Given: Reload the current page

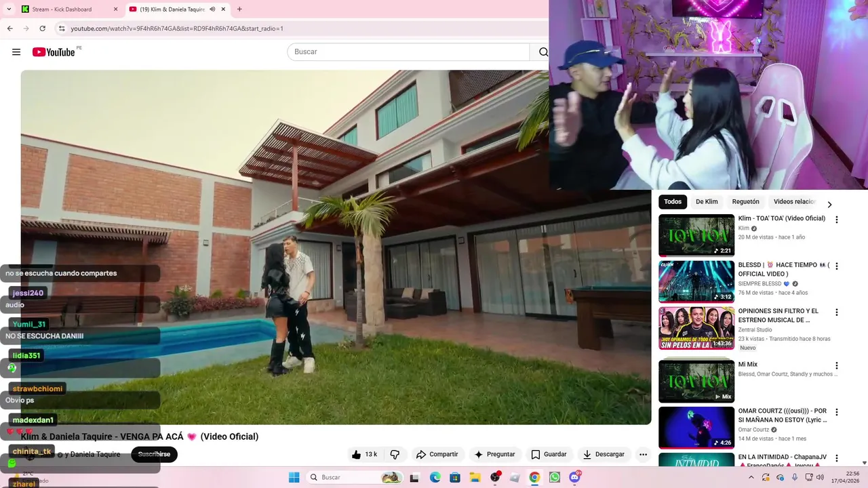Looking at the screenshot, I should click(42, 28).
